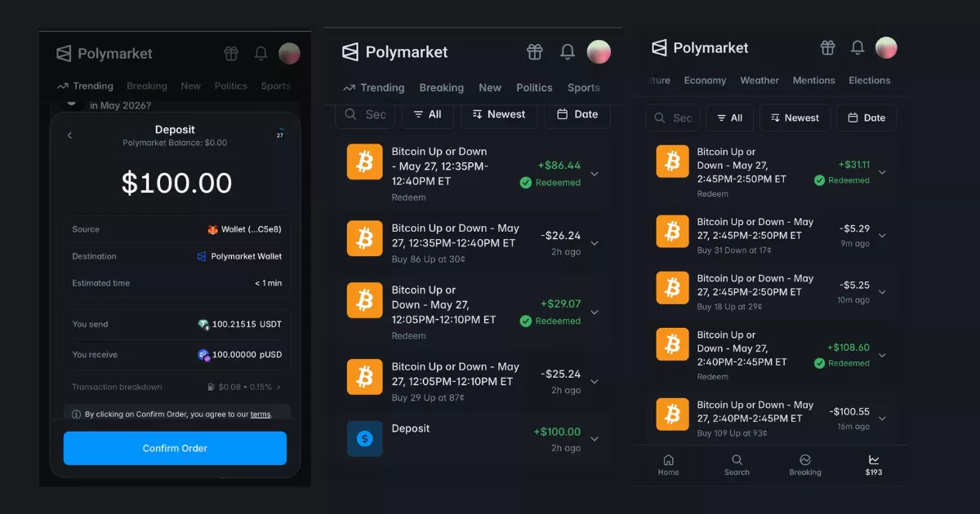Screen dimensions: 980x514
Task: Click the $100.00 deposit amount
Action: (x=176, y=183)
